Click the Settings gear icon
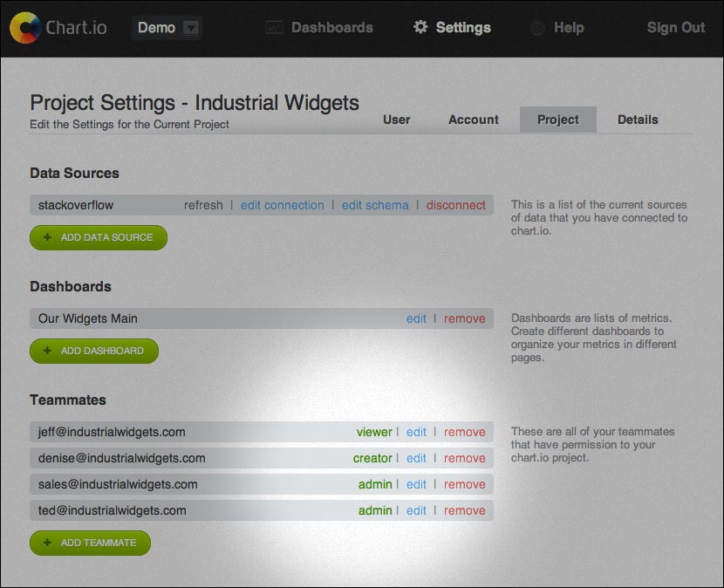Image resolution: width=724 pixels, height=588 pixels. [x=420, y=27]
